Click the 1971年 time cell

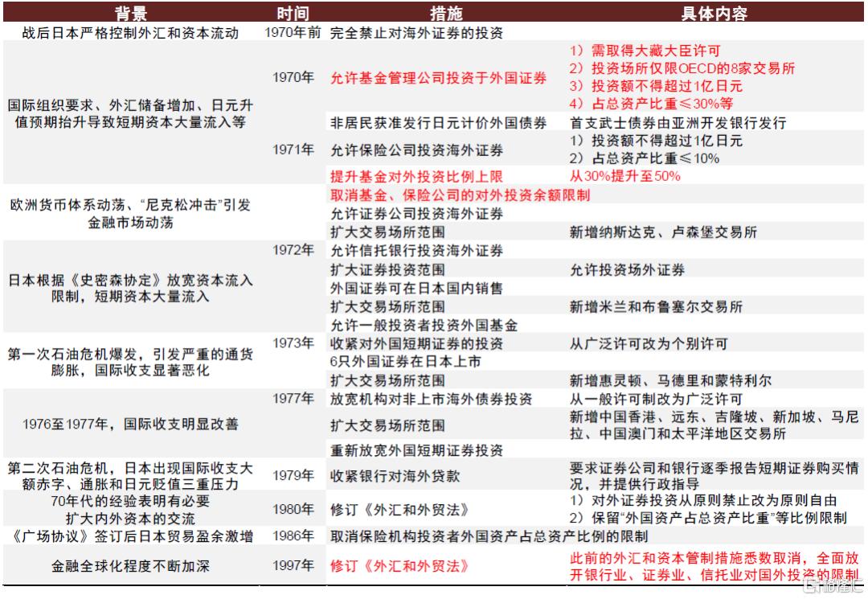pyautogui.click(x=293, y=150)
